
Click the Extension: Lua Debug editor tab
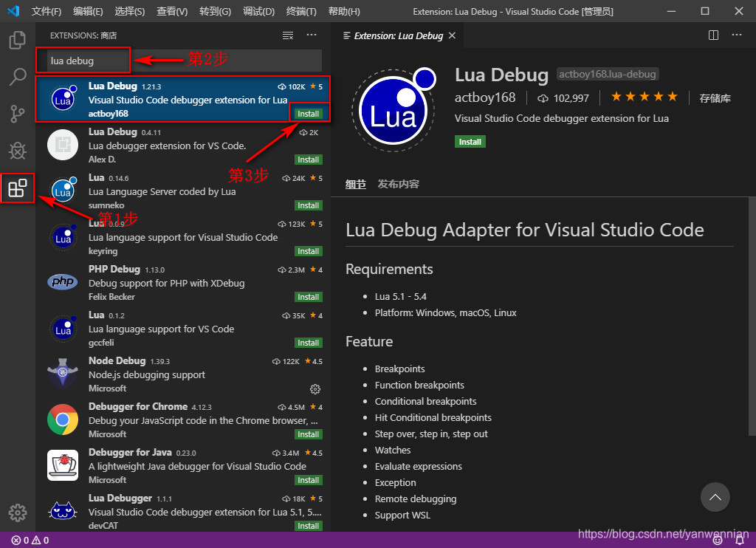click(398, 35)
